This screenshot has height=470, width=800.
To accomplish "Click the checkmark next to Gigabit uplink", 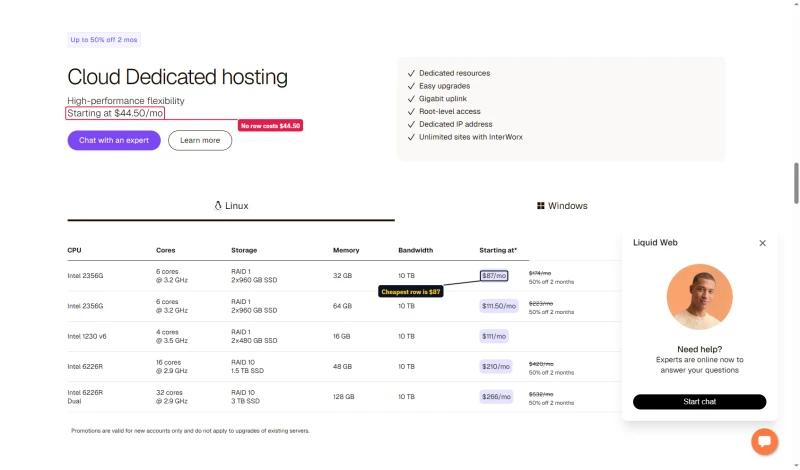I will tap(411, 99).
